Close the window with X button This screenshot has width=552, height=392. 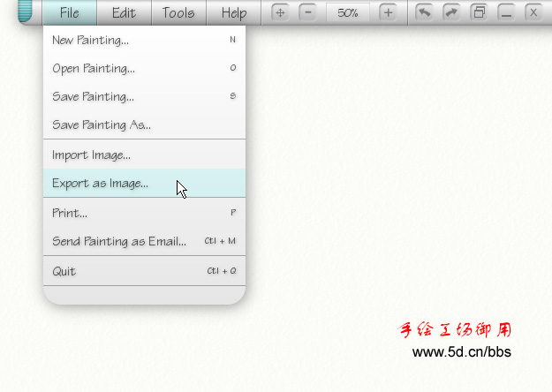[x=533, y=13]
